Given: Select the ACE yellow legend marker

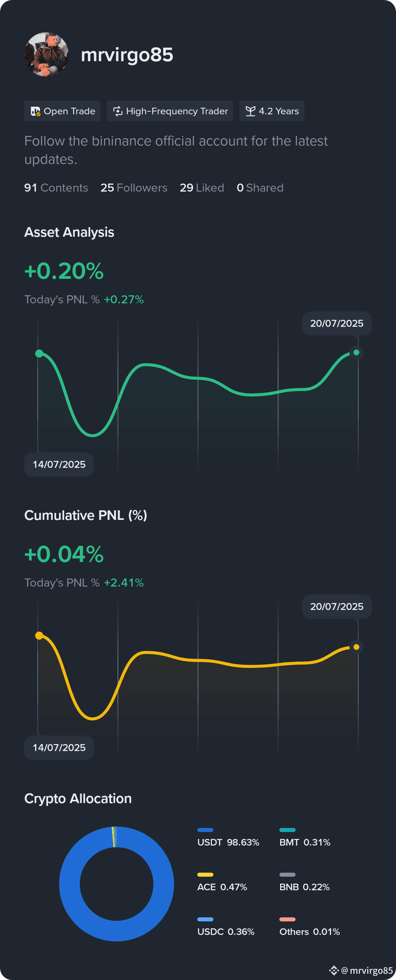Looking at the screenshot, I should pos(205,874).
